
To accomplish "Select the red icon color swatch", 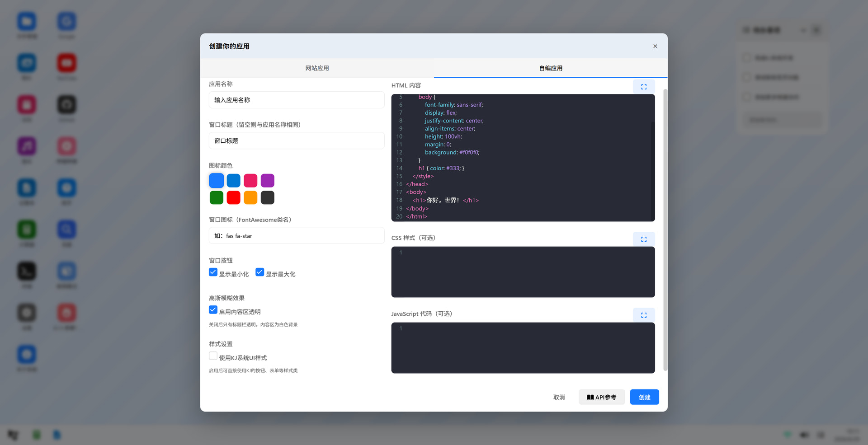I will [x=233, y=197].
